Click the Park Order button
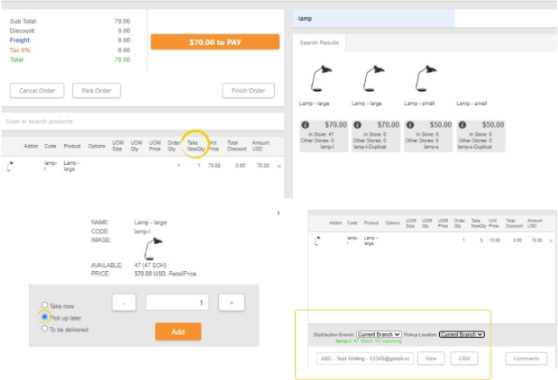558x380 pixels. point(96,91)
